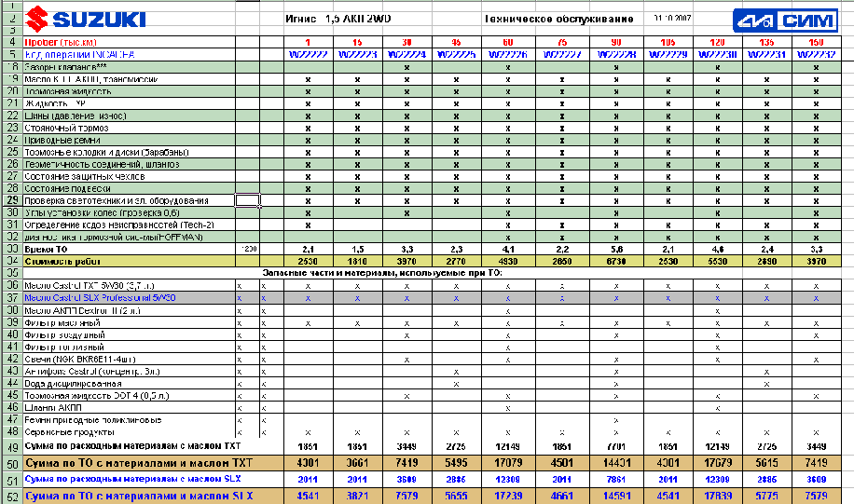
Task: Select the 'Свечи (NGK BKR6E11-4шт)' row label
Action: pyautogui.click(x=129, y=360)
